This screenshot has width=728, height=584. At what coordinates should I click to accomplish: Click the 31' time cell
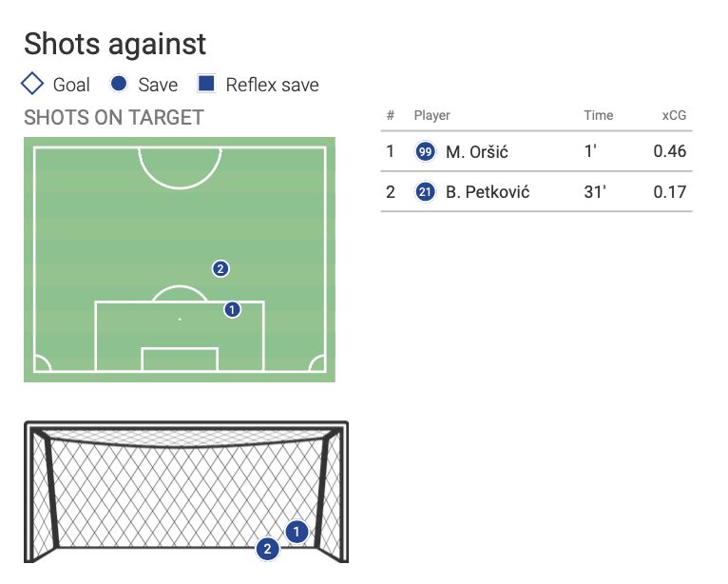click(595, 192)
